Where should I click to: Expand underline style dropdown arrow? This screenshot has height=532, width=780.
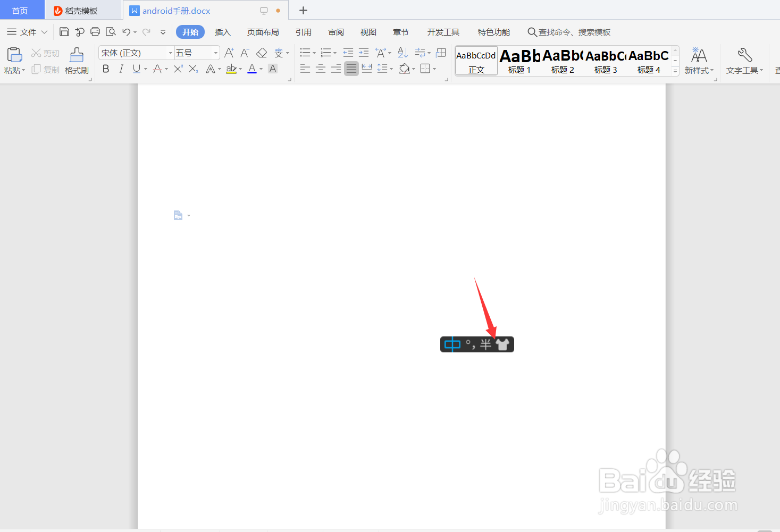pos(146,69)
